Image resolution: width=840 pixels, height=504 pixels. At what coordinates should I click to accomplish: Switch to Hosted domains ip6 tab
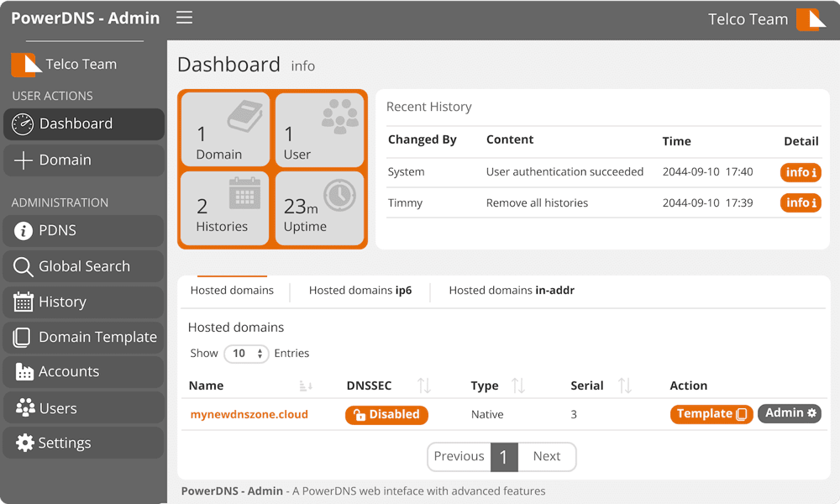pyautogui.click(x=360, y=291)
